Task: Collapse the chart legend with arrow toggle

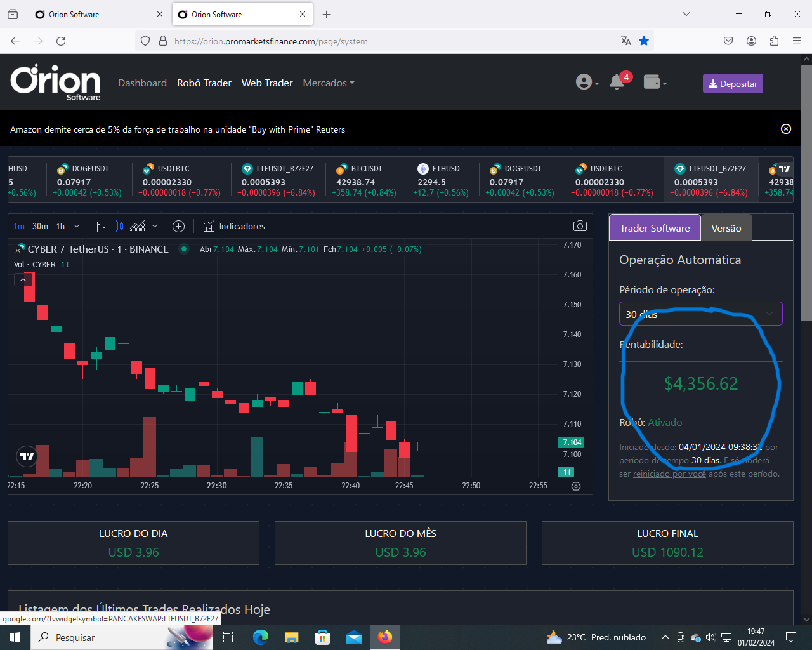Action: (x=23, y=279)
